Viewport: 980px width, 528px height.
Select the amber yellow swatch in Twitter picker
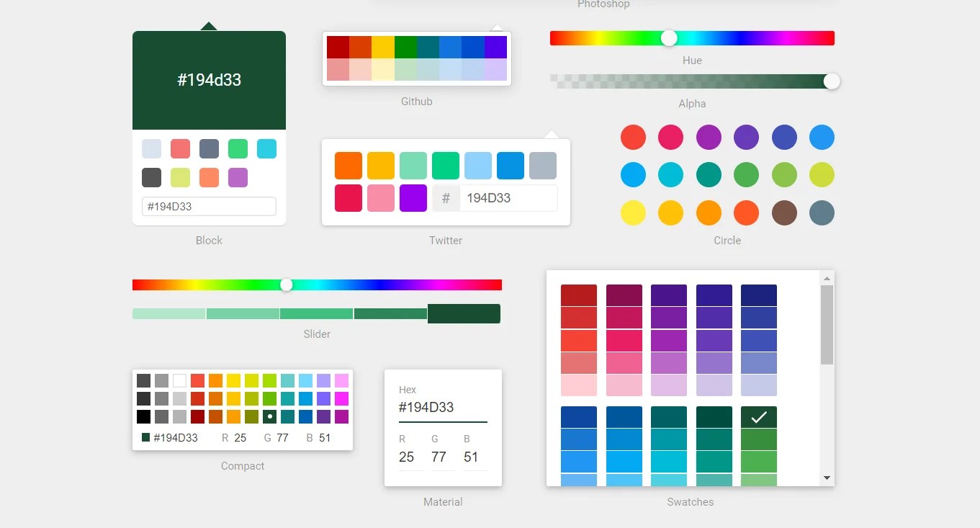coord(381,166)
